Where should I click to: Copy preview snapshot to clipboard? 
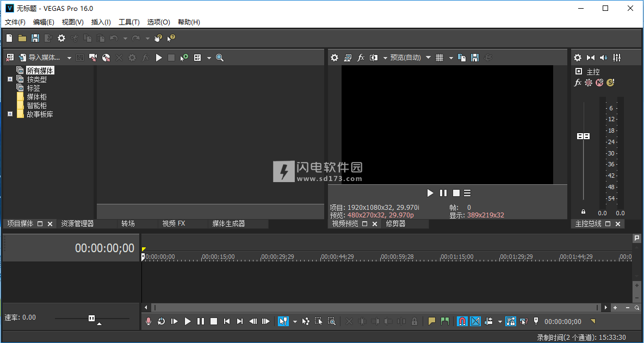pos(462,58)
